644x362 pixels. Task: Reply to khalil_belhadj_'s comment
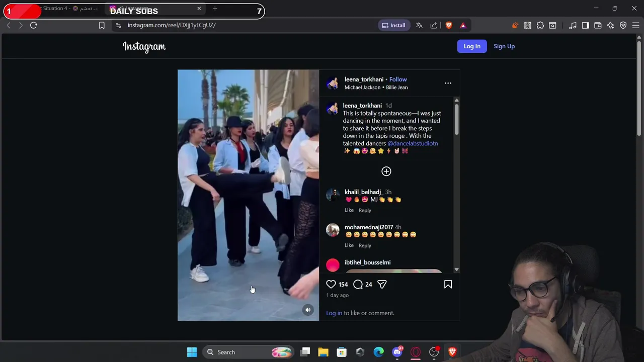[365, 210]
